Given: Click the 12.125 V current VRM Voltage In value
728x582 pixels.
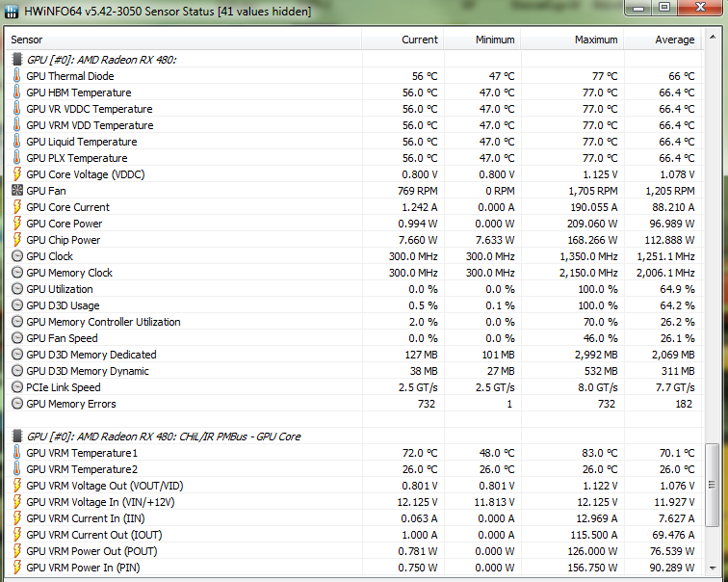Looking at the screenshot, I should coord(416,502).
